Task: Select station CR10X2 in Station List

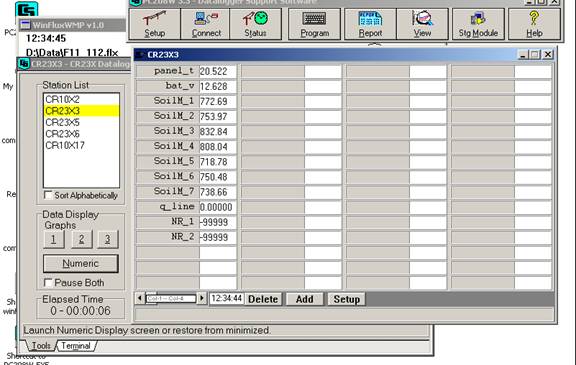Action: pos(81,99)
